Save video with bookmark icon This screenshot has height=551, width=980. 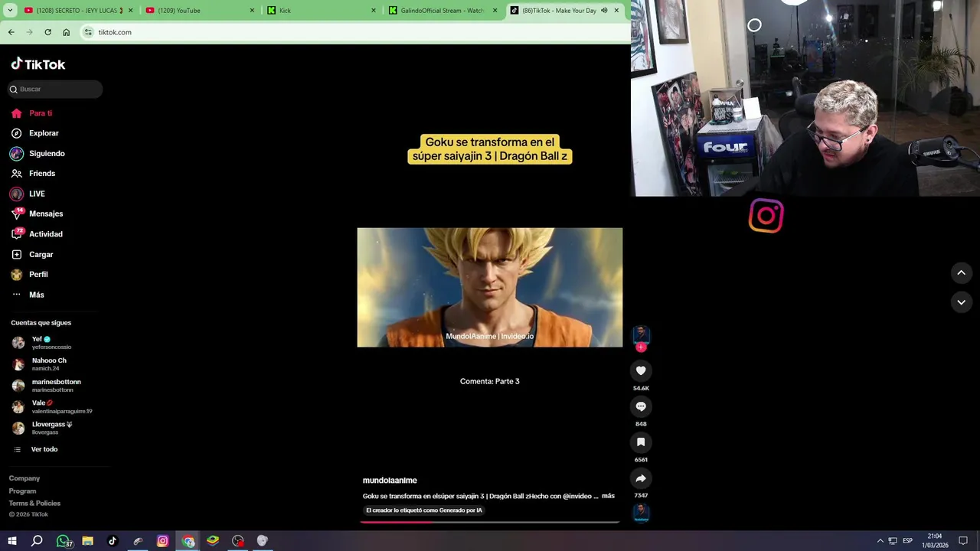641,442
